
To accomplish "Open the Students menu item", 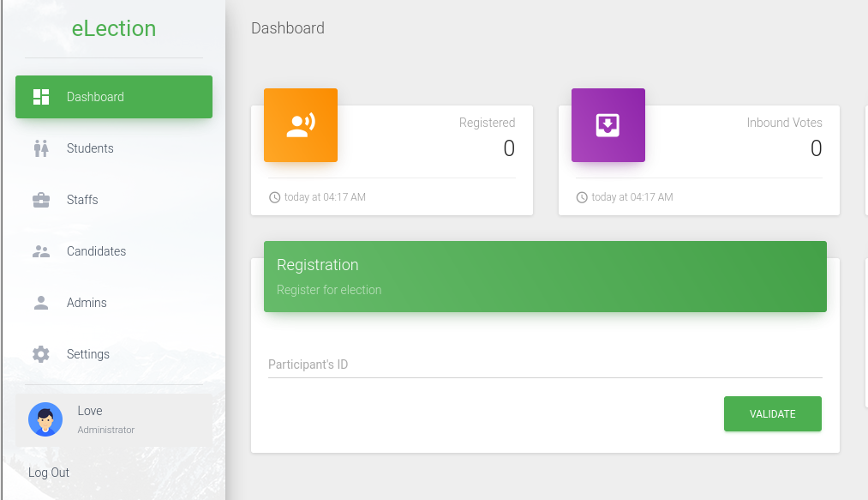I will [114, 148].
